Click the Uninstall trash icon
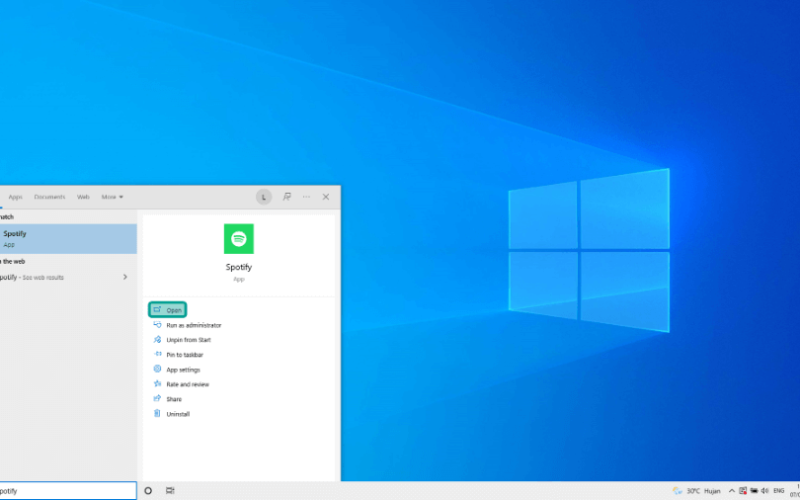This screenshot has height=500, width=800. tap(157, 413)
